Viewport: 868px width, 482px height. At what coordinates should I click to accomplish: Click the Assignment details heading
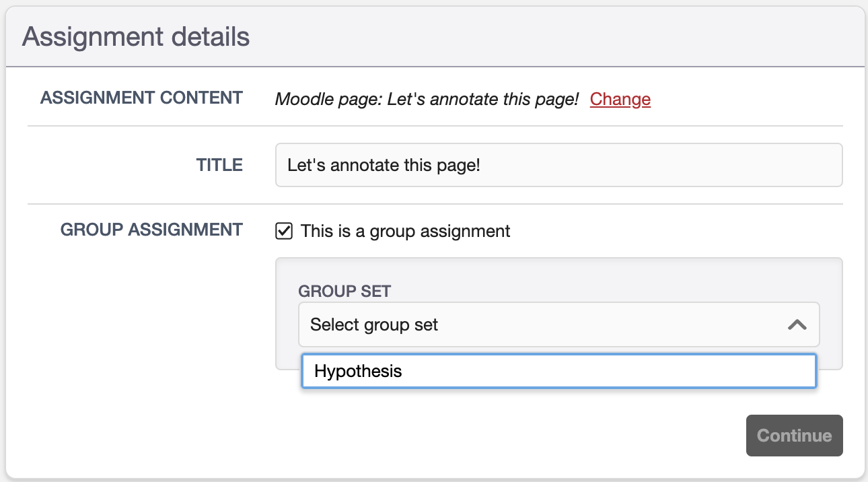point(136,37)
